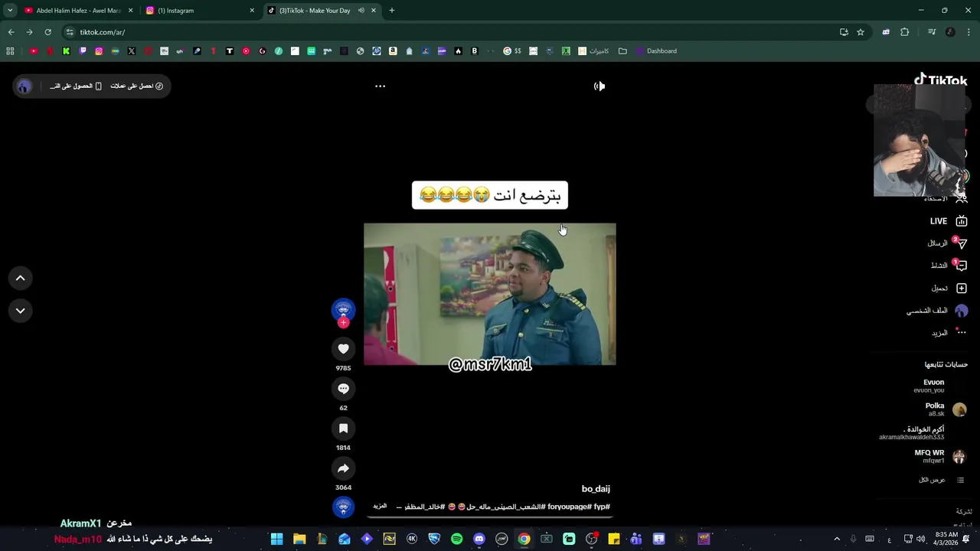
Task: Open Google Chrome taskbar icon
Action: point(524,539)
